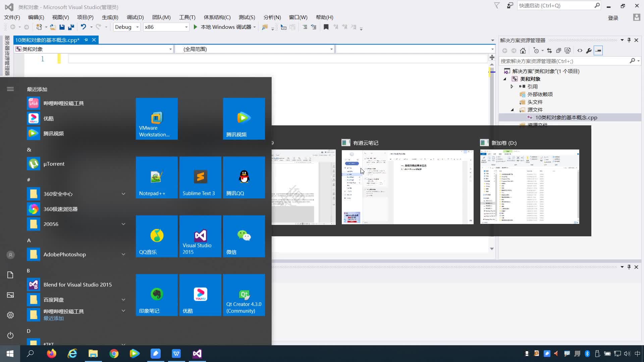Viewport: 644px width, 362px height.
Task: Click the Properties wrench icon
Action: [589, 51]
